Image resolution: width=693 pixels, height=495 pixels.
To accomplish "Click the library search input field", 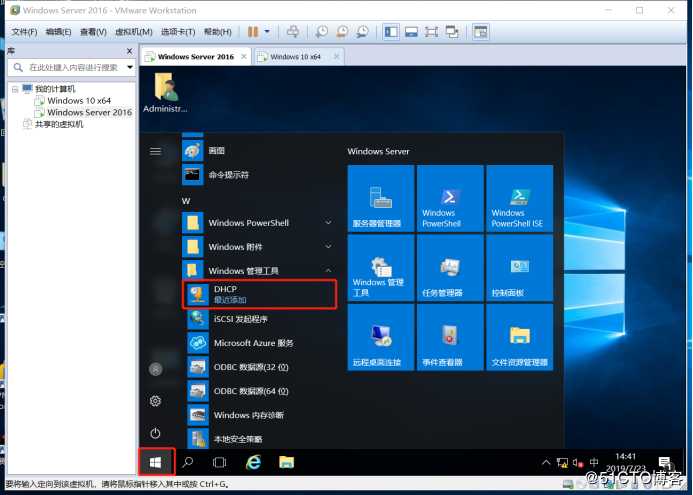I will [x=73, y=68].
